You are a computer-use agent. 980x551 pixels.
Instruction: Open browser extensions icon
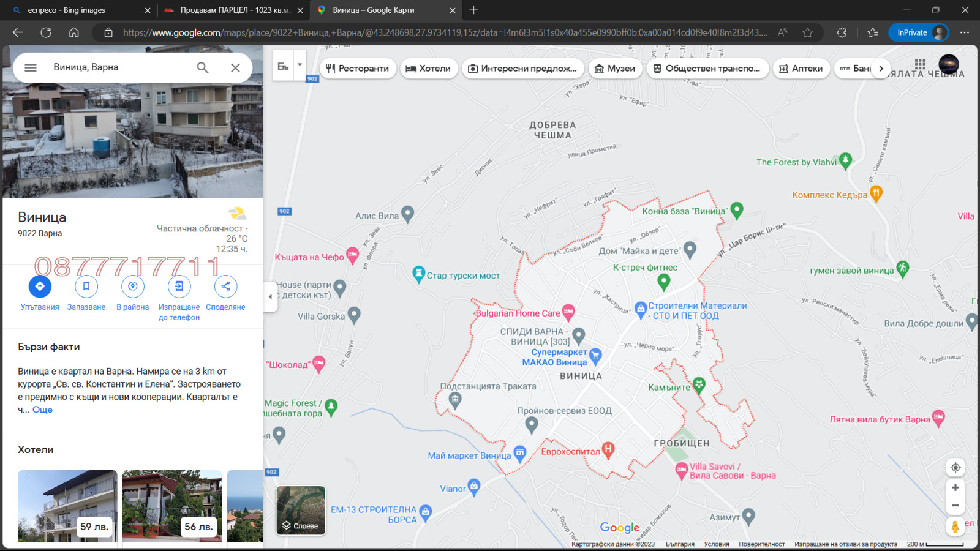click(842, 32)
